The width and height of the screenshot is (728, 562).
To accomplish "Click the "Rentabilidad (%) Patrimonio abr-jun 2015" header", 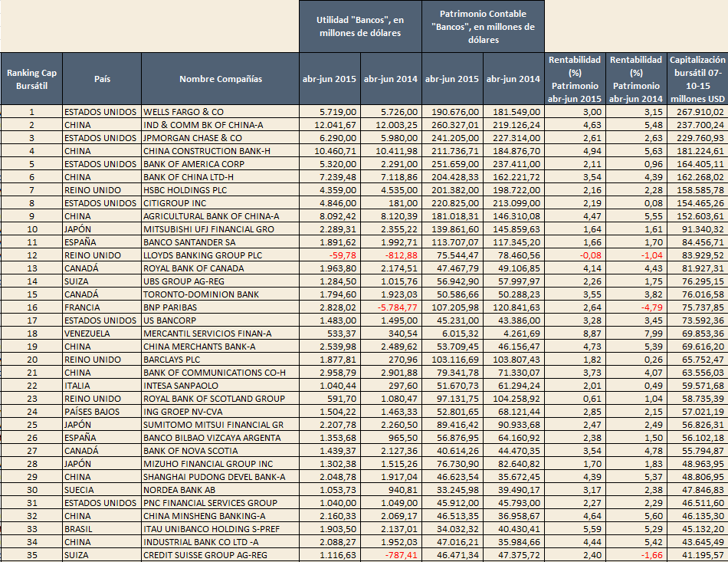I will coord(575,79).
